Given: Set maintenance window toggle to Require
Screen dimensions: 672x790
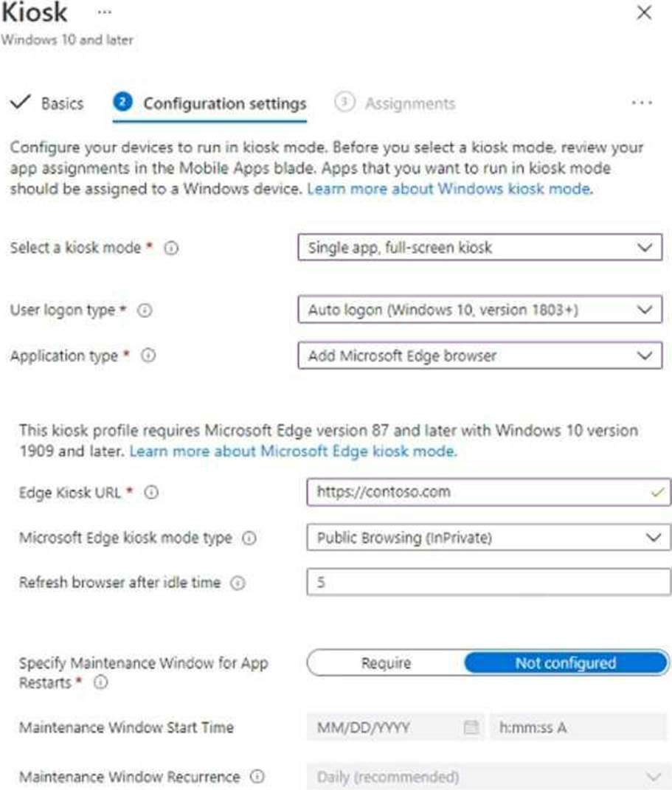Looking at the screenshot, I should point(386,663).
